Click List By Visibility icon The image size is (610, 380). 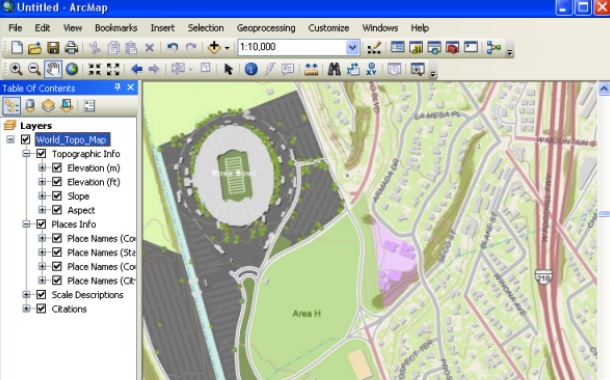[48, 106]
